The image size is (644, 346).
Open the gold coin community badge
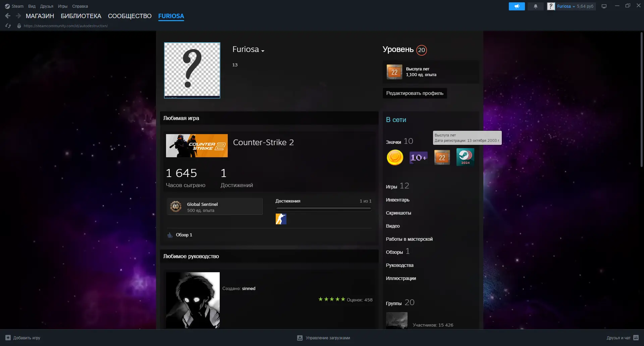click(x=395, y=157)
